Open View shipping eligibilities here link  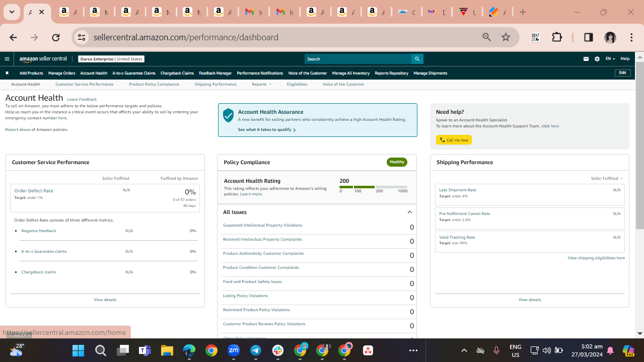click(x=596, y=258)
